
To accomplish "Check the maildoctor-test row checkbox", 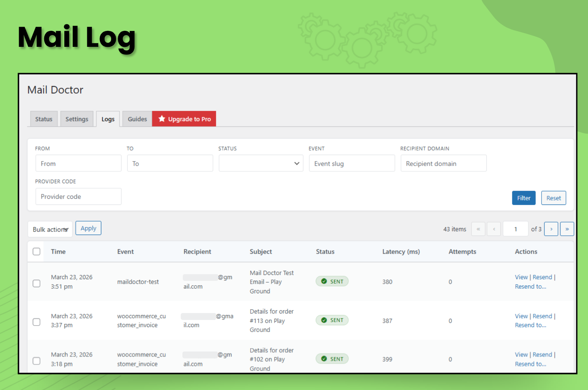I will pyautogui.click(x=36, y=283).
